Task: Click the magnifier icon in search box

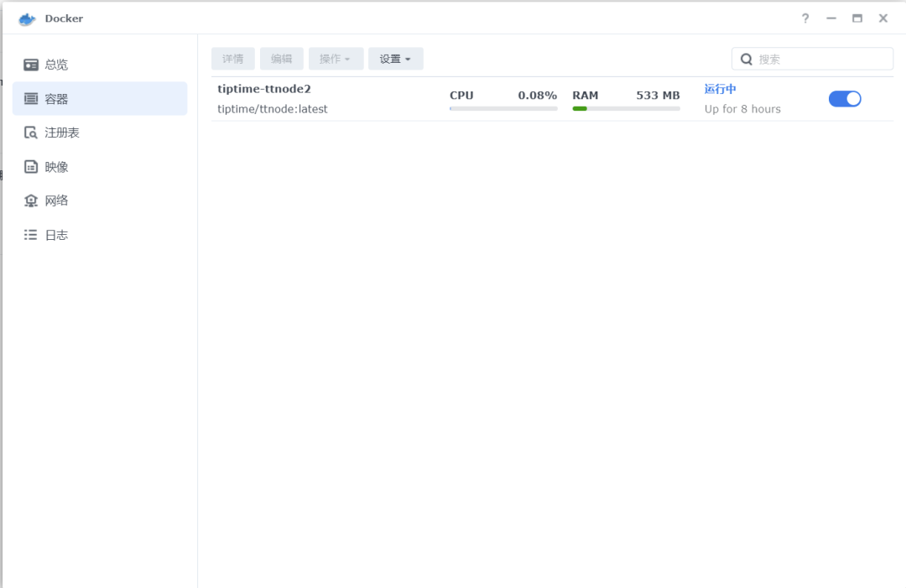Action: tap(747, 59)
